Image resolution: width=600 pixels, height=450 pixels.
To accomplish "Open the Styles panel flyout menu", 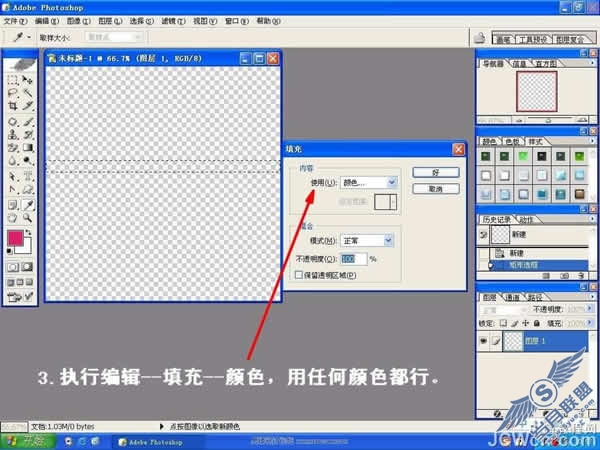I will pos(592,141).
